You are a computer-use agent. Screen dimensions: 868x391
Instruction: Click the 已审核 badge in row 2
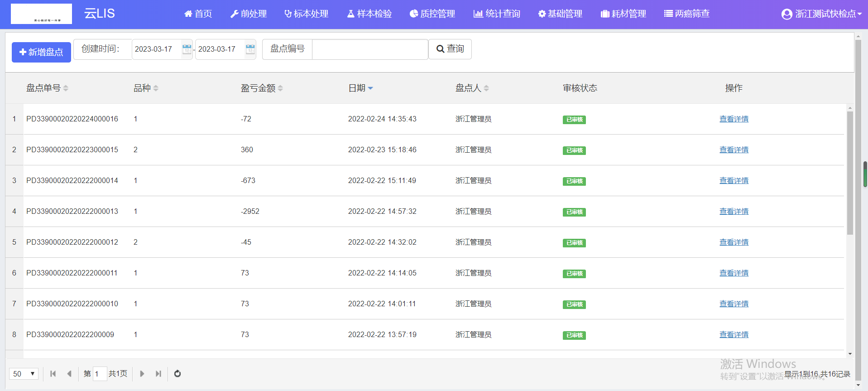click(x=574, y=150)
